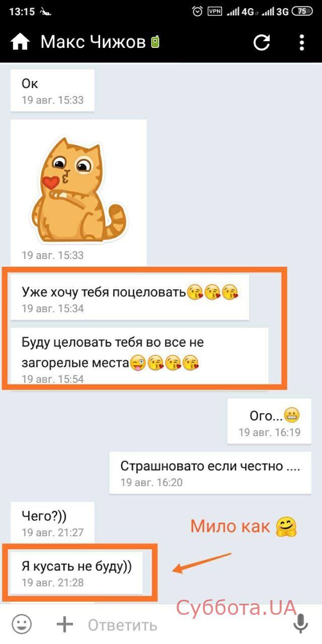Open the three-dot overflow menu
The width and height of the screenshot is (322, 644).
pyautogui.click(x=301, y=42)
